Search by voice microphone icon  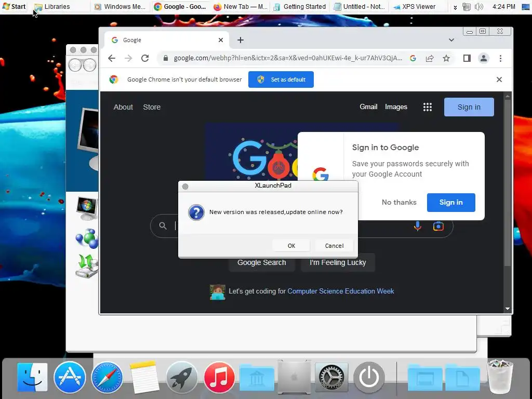pyautogui.click(x=418, y=226)
